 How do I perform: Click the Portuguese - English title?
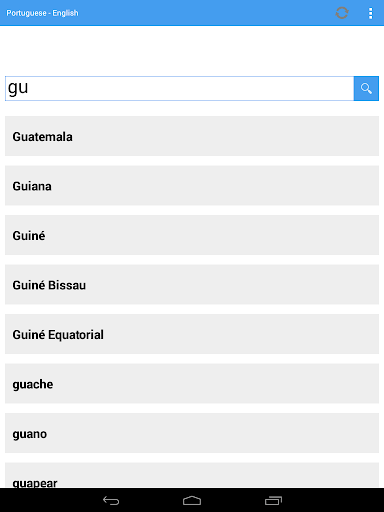(x=42, y=13)
